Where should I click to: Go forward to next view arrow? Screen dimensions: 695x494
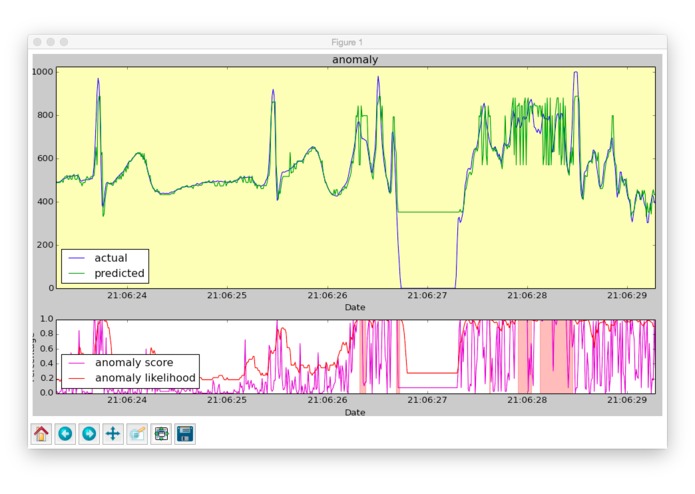click(x=89, y=434)
